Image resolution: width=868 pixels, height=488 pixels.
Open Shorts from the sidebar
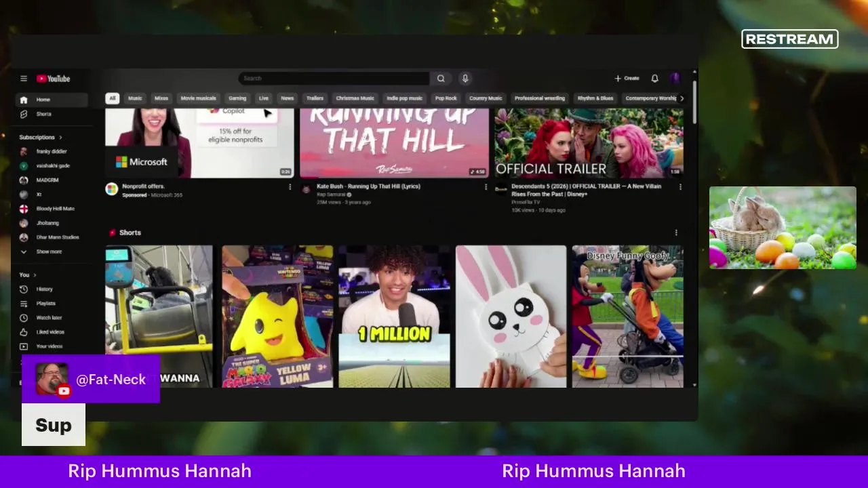click(x=52, y=114)
